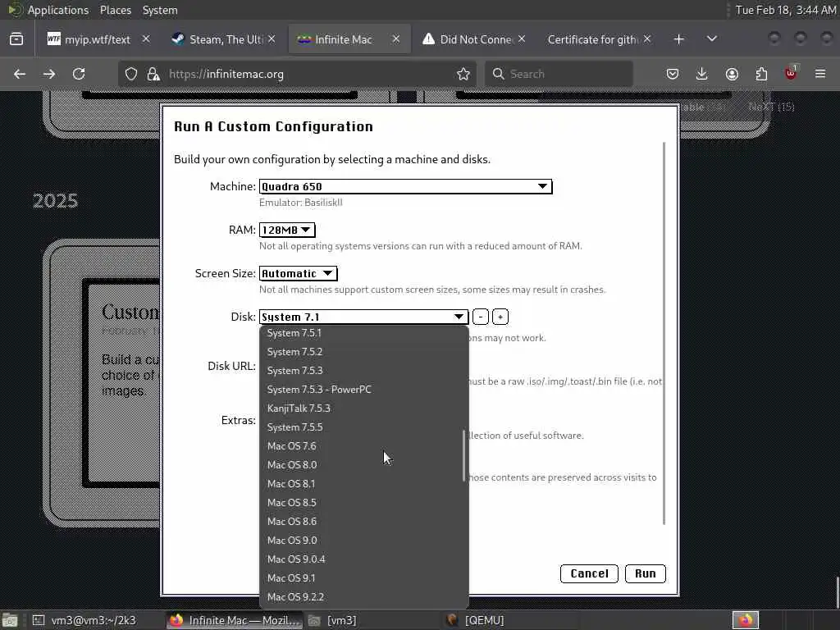
Task: Go forward using the browser forward arrow
Action: 49,74
